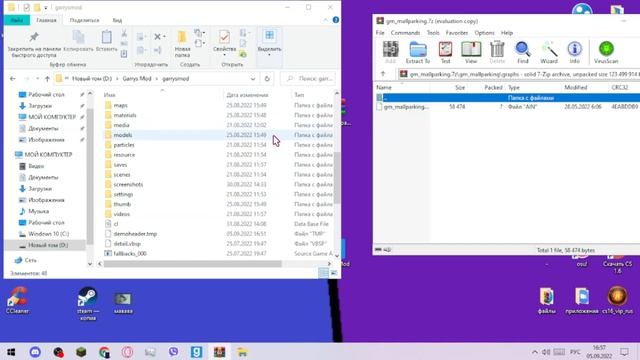Open Properties in Explorer ribbon
The height and width of the screenshot is (360, 640).
coord(224,41)
